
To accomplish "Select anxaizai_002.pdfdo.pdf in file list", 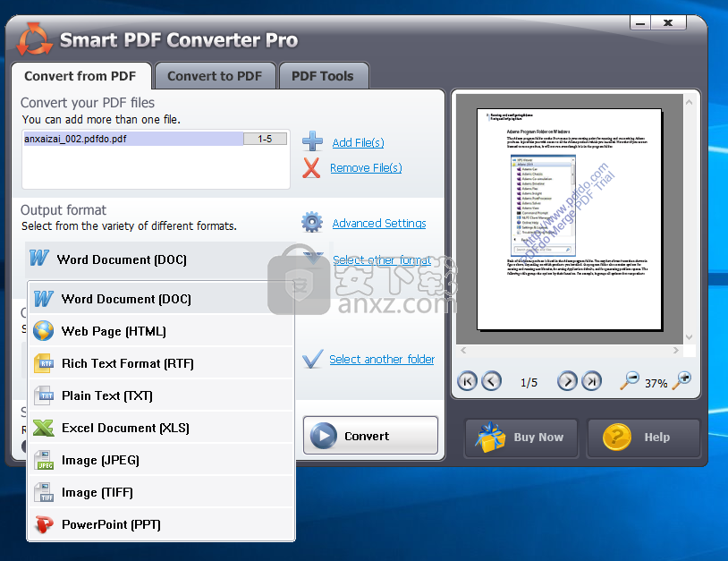I will (x=132, y=139).
